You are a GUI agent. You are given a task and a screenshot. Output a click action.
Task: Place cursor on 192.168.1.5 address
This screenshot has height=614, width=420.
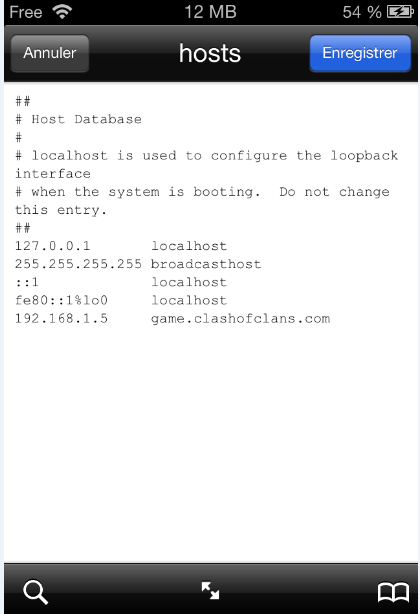coord(61,318)
